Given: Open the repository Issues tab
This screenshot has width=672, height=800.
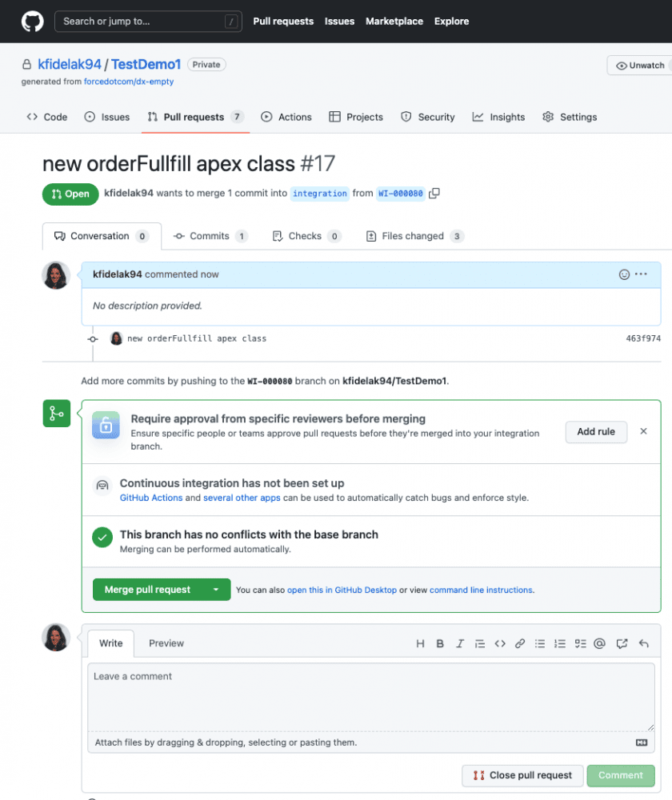Looking at the screenshot, I should 106,118.
